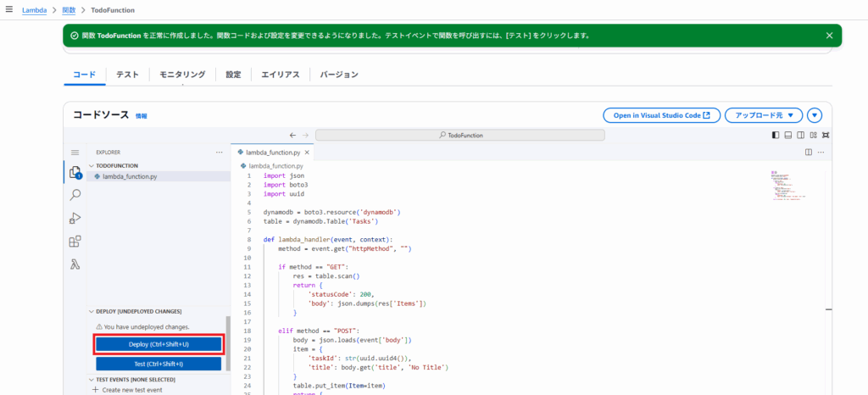
Task: Open the AWS Lambda sidebar icon
Action: pyautogui.click(x=75, y=264)
